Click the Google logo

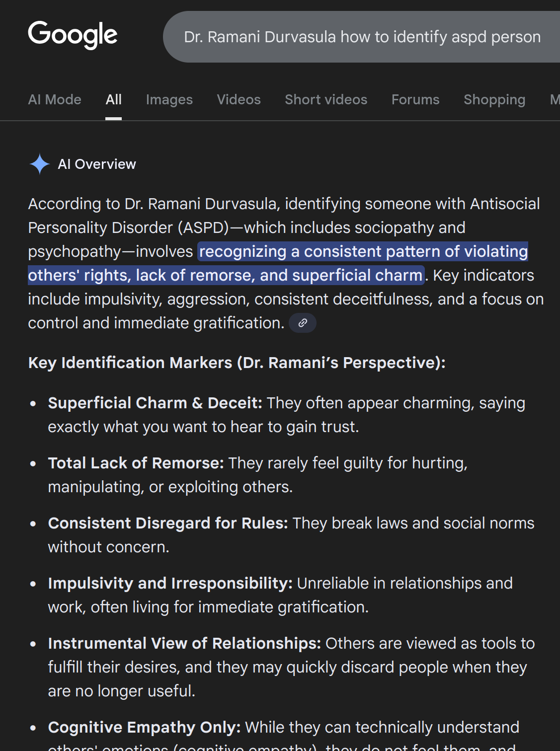coord(73,35)
